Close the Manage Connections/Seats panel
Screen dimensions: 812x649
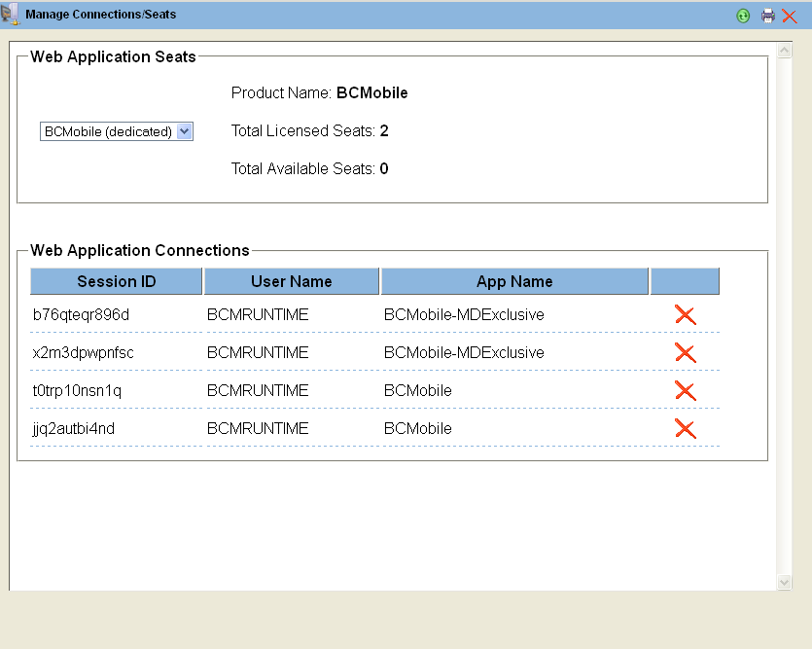[x=790, y=16]
